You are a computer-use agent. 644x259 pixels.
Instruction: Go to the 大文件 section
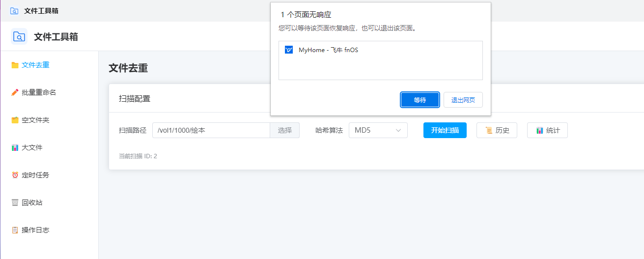point(49,147)
